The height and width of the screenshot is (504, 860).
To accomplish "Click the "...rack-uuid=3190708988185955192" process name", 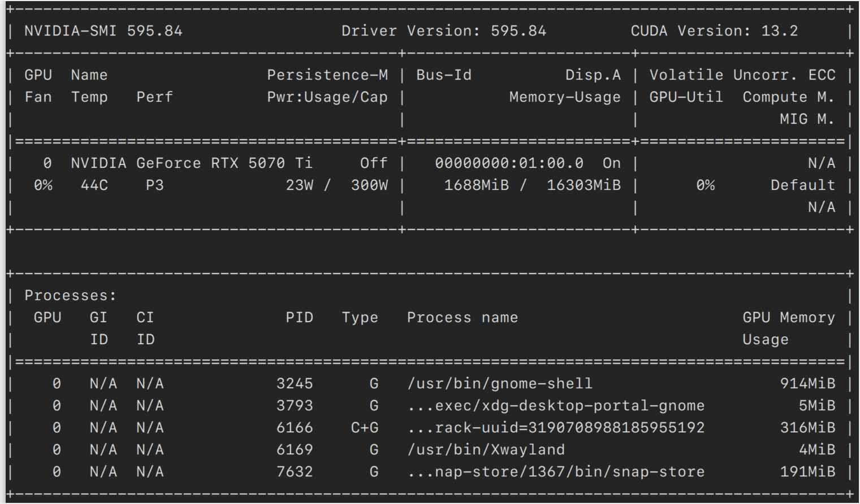I will point(556,428).
